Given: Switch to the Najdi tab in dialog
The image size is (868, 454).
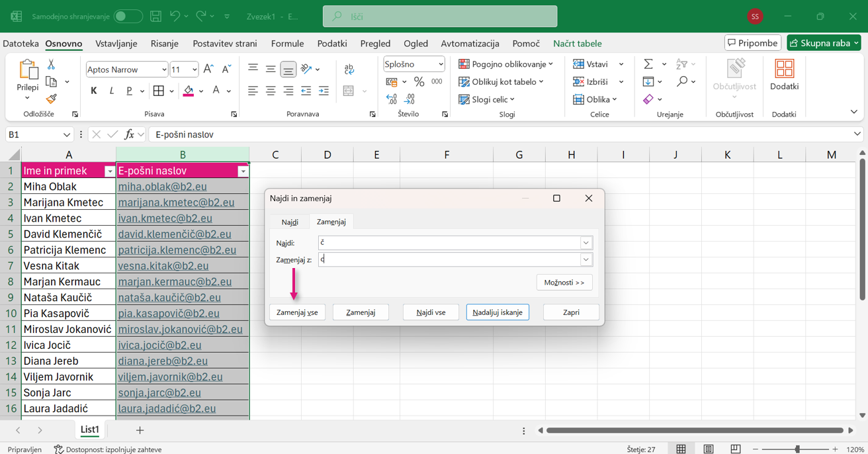Looking at the screenshot, I should [290, 222].
